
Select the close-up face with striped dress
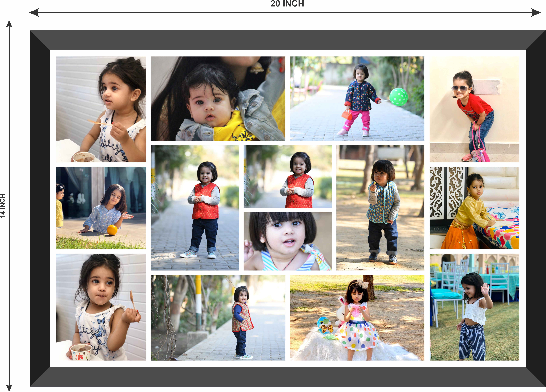[287, 241]
